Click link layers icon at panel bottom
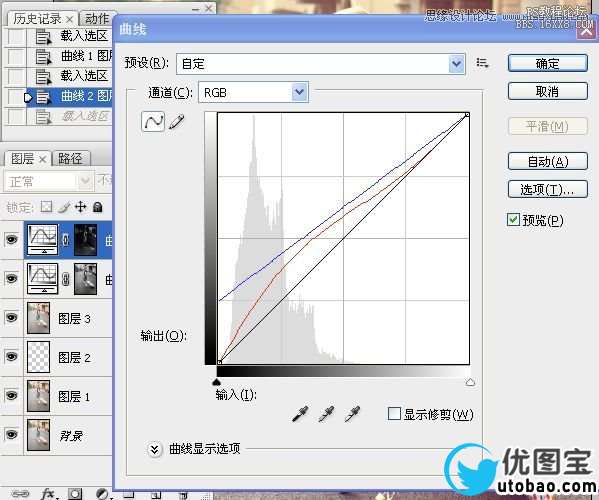 [20, 494]
